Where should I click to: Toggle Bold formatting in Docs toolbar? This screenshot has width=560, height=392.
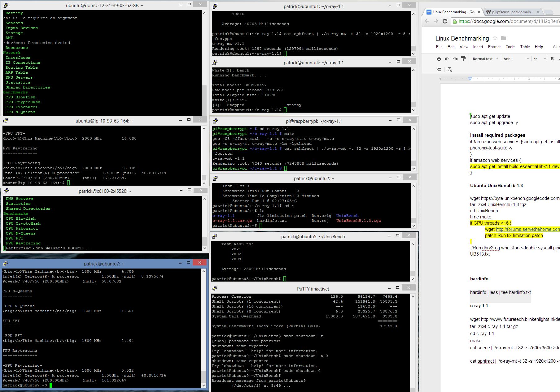point(552,59)
